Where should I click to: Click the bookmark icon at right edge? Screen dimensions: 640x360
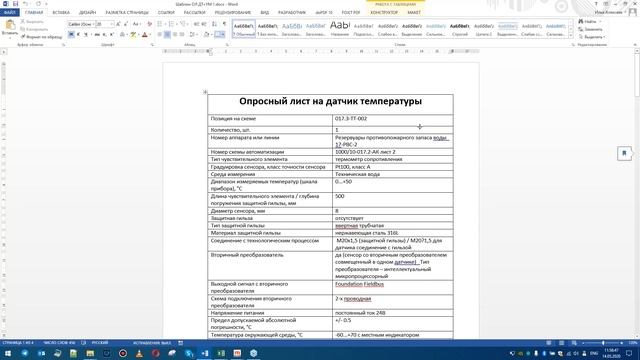[x=624, y=153]
